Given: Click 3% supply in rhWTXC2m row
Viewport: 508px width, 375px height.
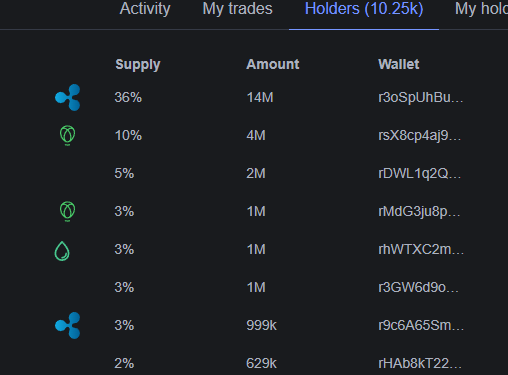Looking at the screenshot, I should coord(124,249).
